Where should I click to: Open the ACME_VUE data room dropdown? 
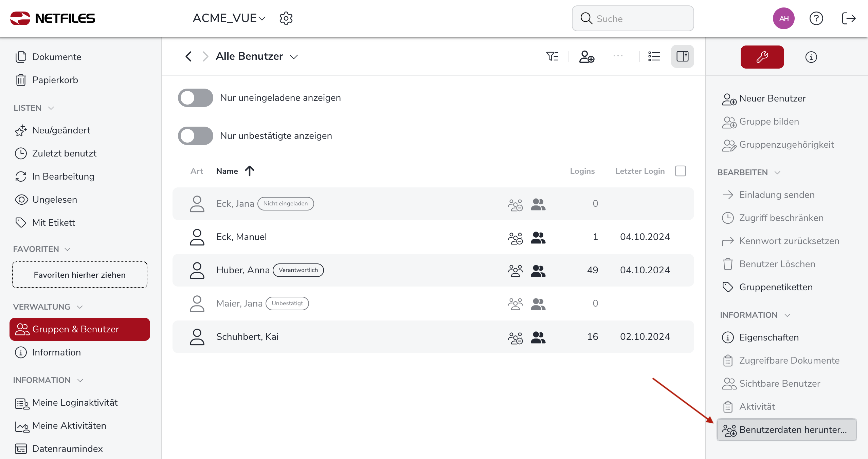click(x=229, y=18)
